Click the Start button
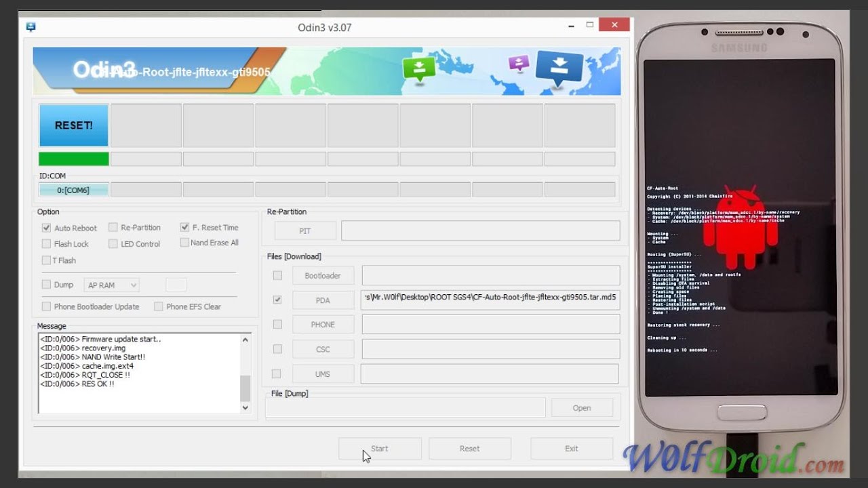Image resolution: width=868 pixels, height=488 pixels. coord(380,448)
